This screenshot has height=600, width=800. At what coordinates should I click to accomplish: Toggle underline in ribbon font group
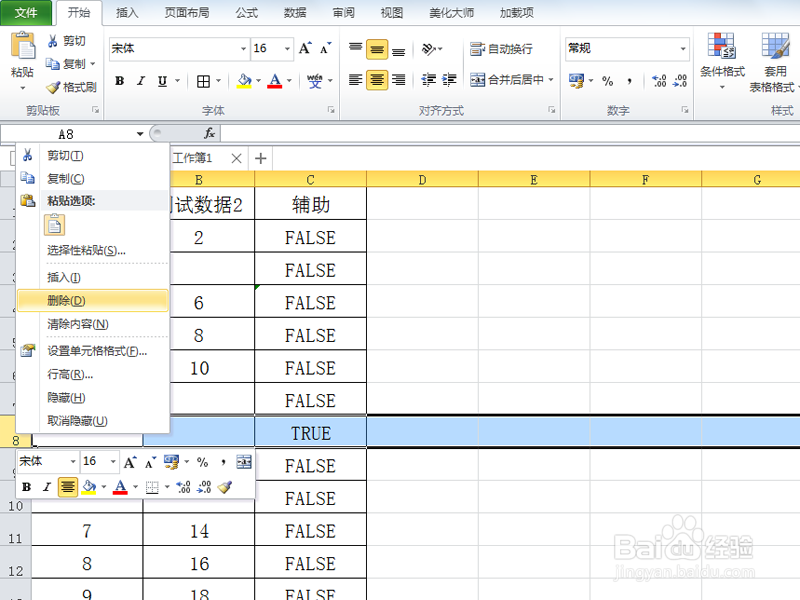162,81
